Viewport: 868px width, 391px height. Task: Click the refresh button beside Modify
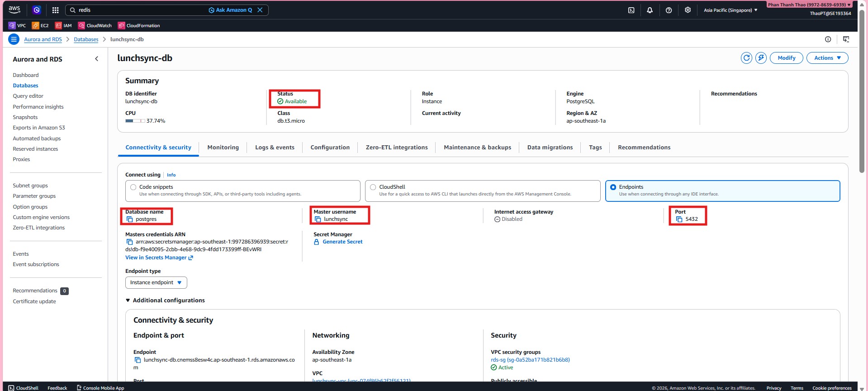(x=746, y=58)
